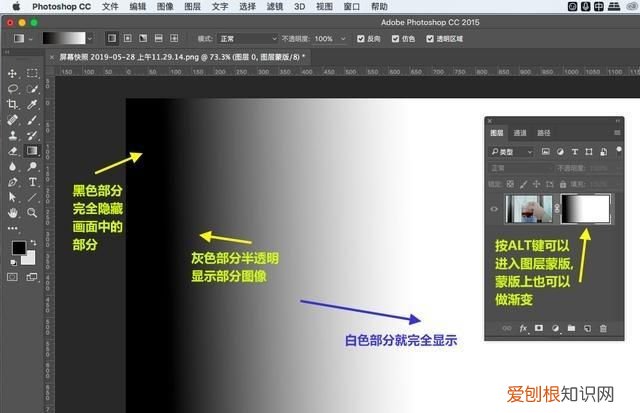Select the Lasso tool
Screen dimensions: 640x413
[12, 89]
